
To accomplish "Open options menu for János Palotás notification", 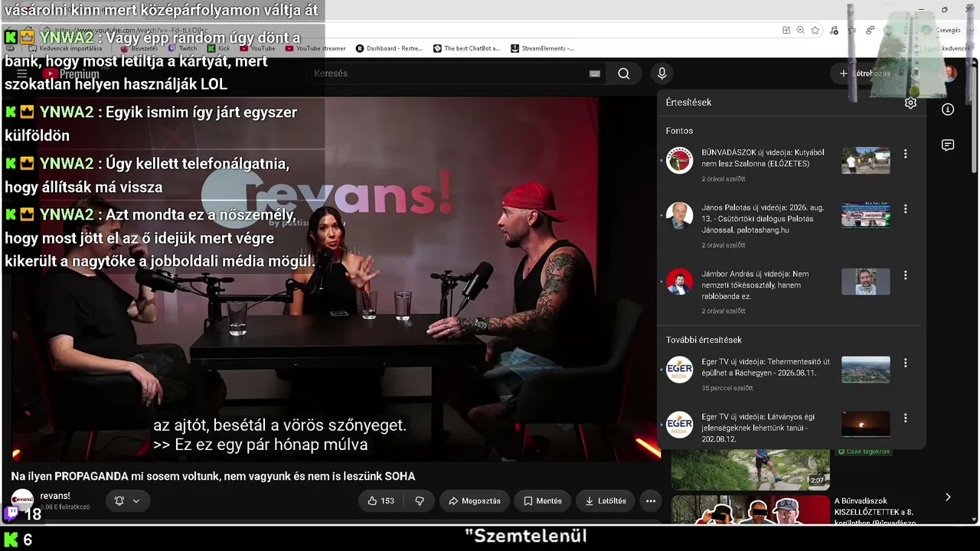I will point(906,209).
